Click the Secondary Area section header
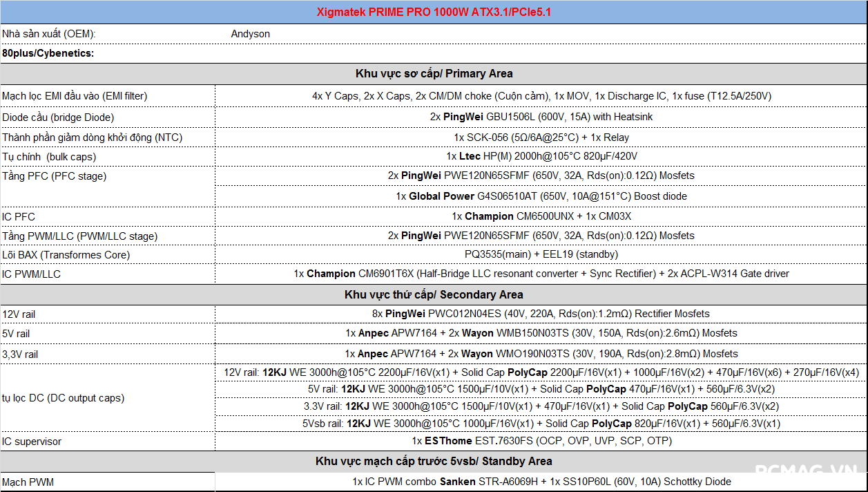 (x=434, y=294)
